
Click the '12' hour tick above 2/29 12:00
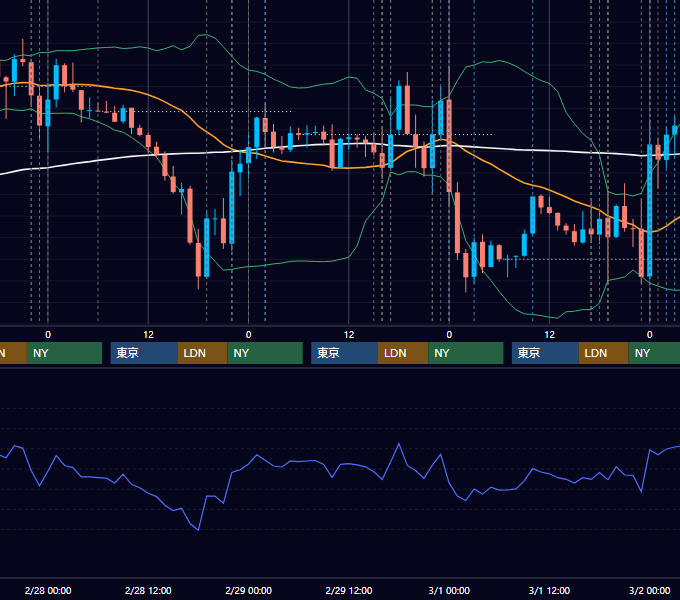(x=349, y=335)
